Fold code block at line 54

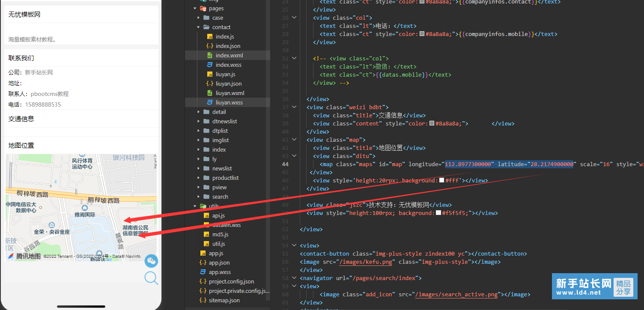tap(294, 245)
